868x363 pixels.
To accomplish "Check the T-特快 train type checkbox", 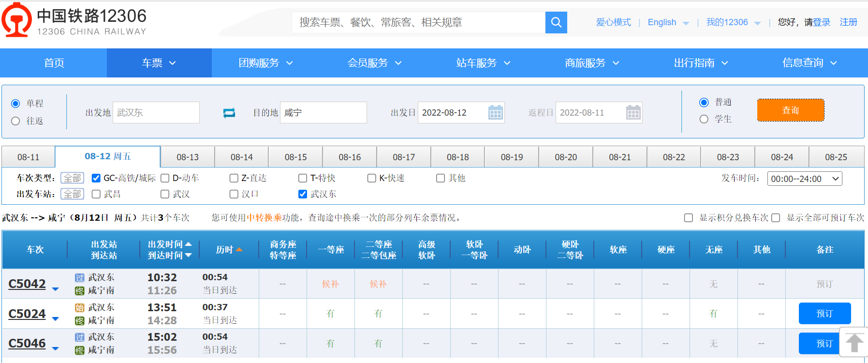I will 303,178.
